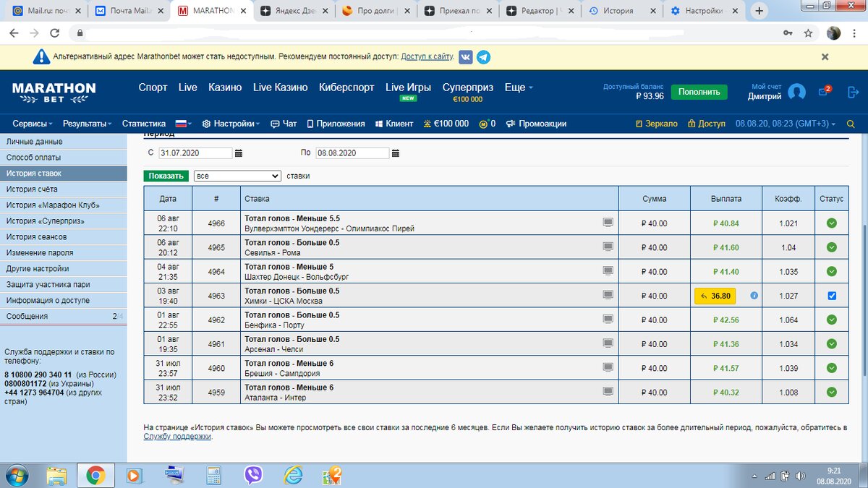This screenshot has height=488, width=868.
Task: Click the Пополнить deposit button
Action: tap(699, 92)
